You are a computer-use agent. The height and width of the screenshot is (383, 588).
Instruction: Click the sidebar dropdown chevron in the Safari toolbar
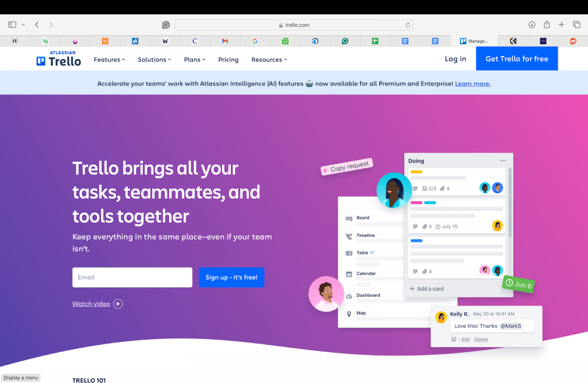(x=23, y=25)
